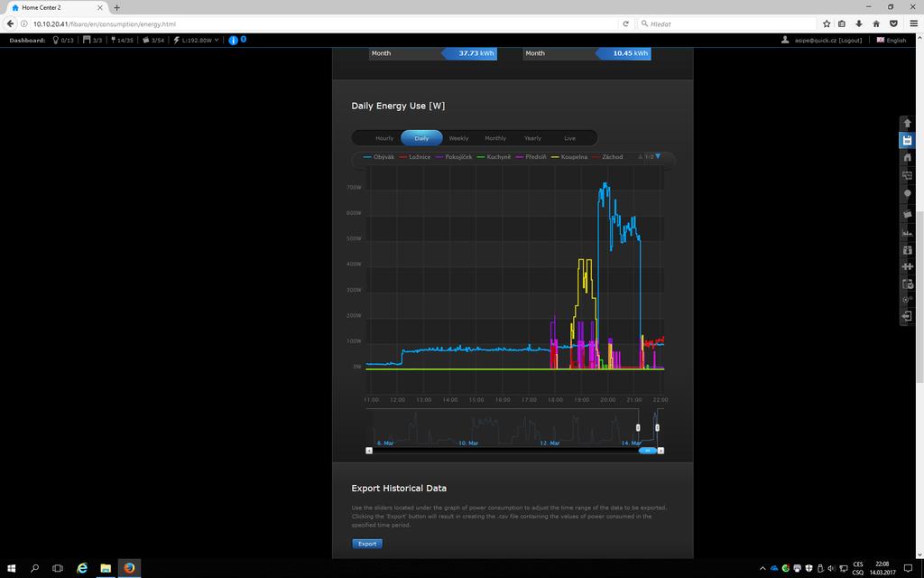Click the blinds icon showing 3/3
The height and width of the screenshot is (578, 924).
click(x=87, y=40)
